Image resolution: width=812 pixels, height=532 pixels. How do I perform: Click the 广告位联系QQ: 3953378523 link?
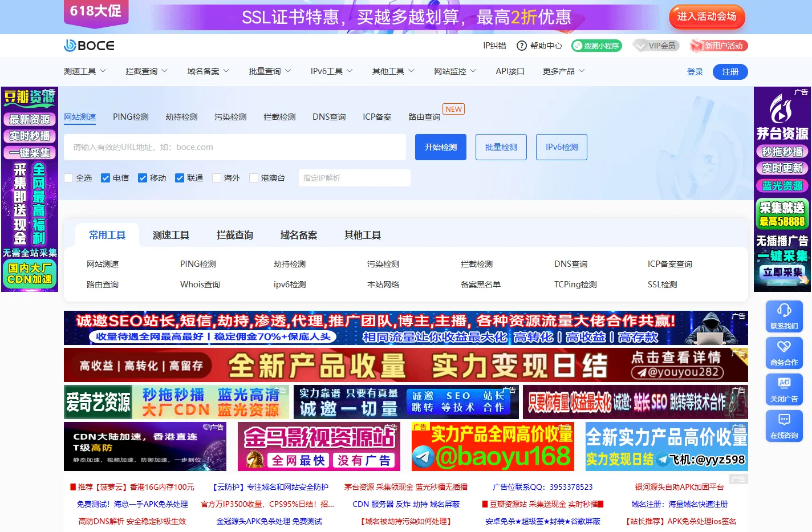pyautogui.click(x=543, y=487)
